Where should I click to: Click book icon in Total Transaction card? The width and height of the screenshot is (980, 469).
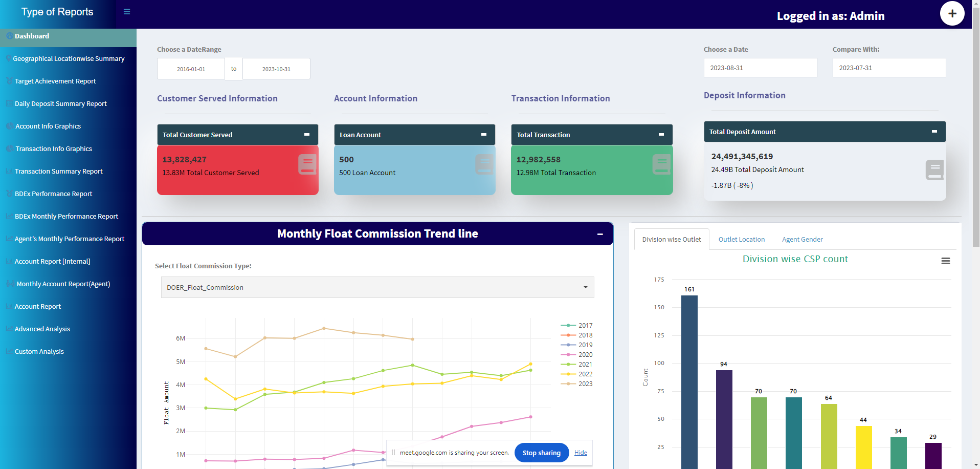pyautogui.click(x=661, y=164)
